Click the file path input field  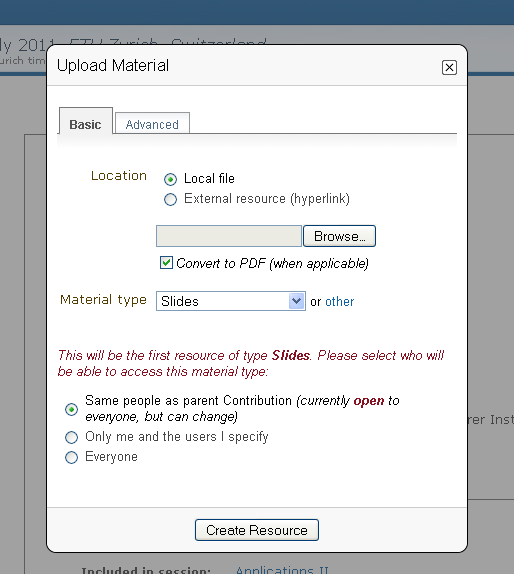point(229,236)
